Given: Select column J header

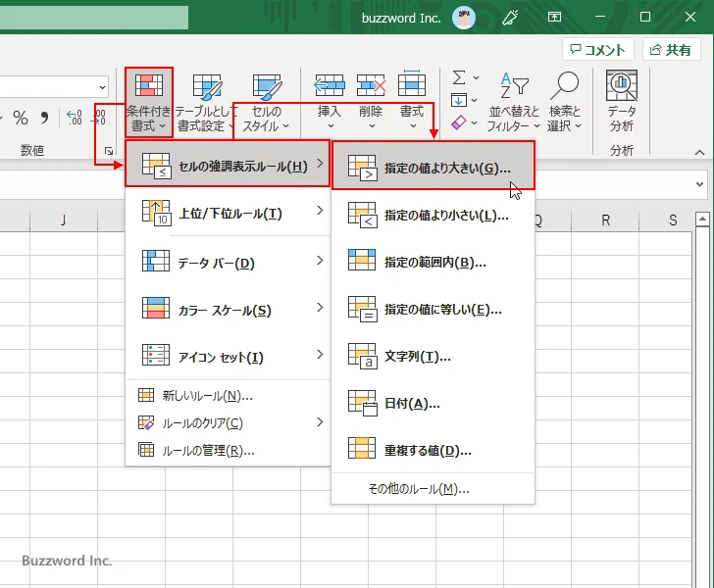Looking at the screenshot, I should [x=64, y=220].
